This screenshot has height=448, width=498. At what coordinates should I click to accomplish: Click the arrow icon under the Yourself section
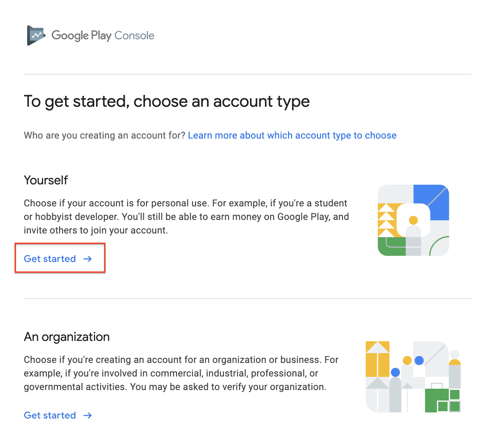point(88,259)
